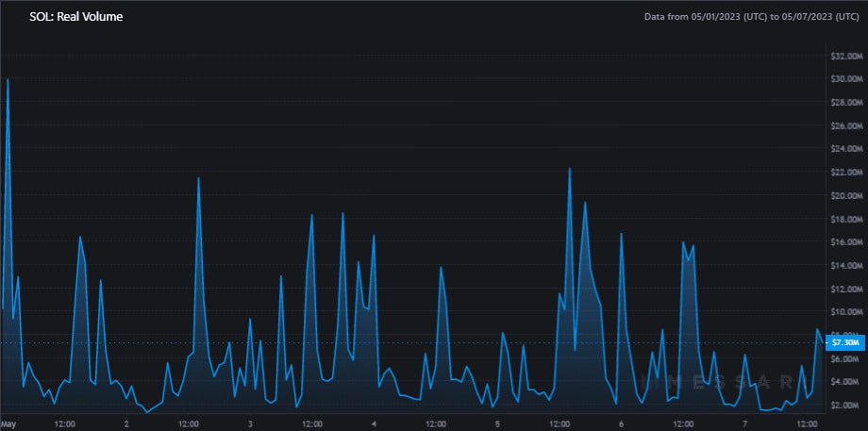Click the tallest volume peak near $30M

pos(8,79)
